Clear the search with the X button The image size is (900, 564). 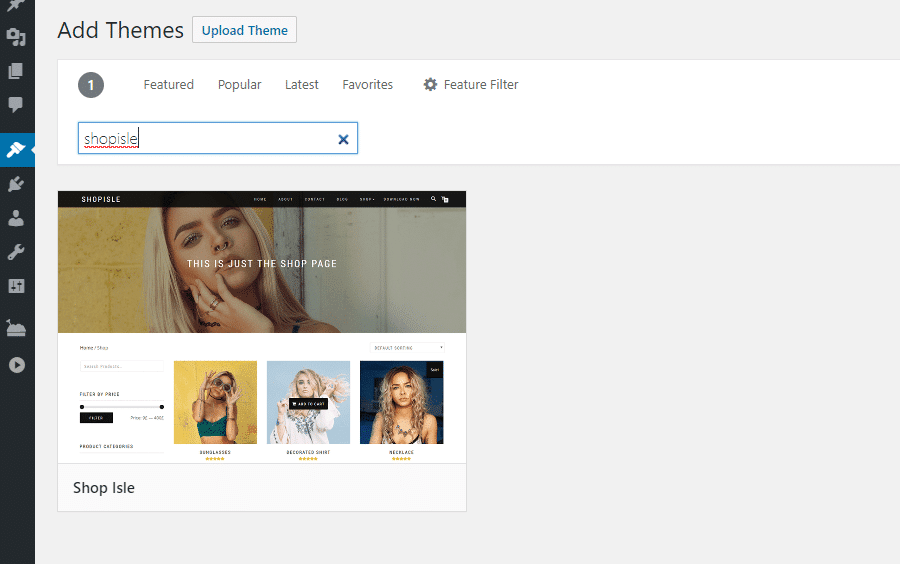(x=343, y=139)
